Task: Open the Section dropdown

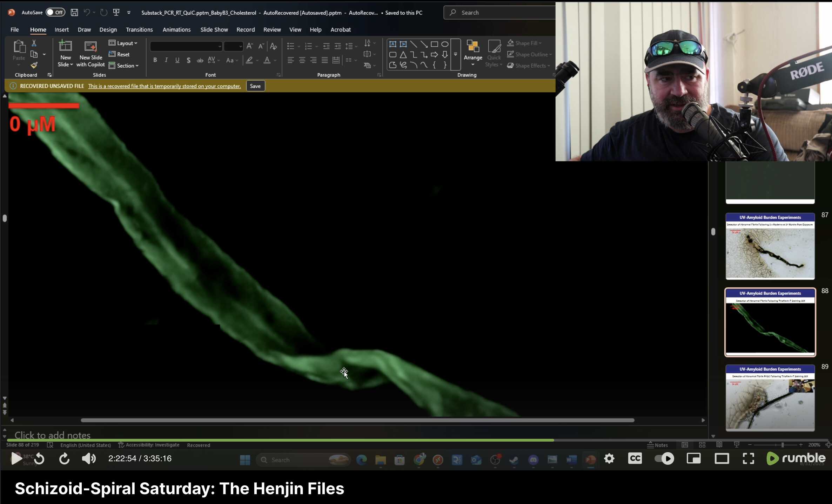Action: point(123,66)
